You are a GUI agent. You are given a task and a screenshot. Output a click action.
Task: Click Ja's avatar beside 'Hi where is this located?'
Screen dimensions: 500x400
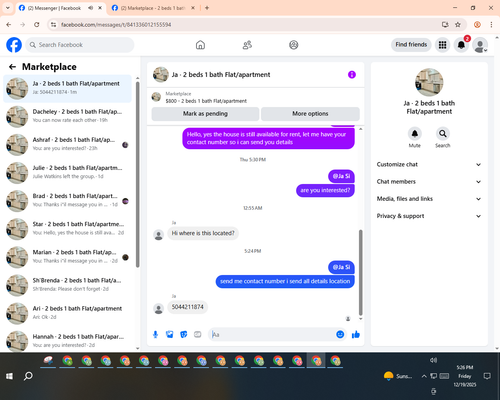158,235
